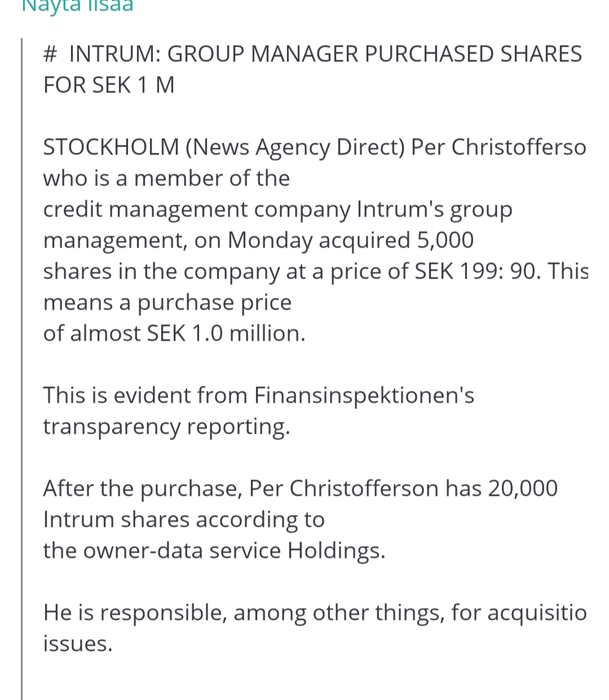Click the line "of almost SEK 1.0 million."
The width and height of the screenshot is (609, 700).
pyautogui.click(x=174, y=333)
